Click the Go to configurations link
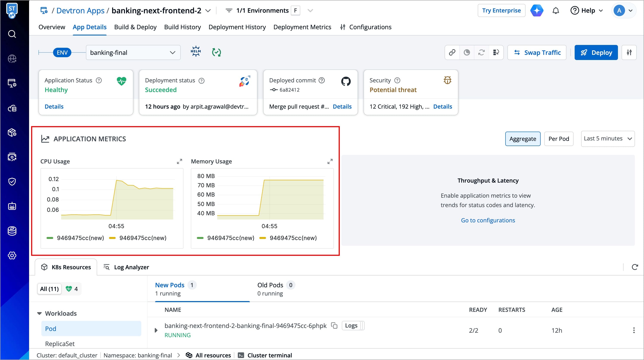The height and width of the screenshot is (360, 644). [488, 220]
